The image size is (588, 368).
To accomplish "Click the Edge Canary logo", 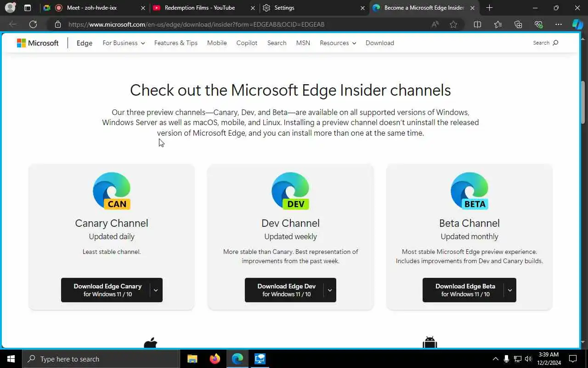I will coord(112,191).
